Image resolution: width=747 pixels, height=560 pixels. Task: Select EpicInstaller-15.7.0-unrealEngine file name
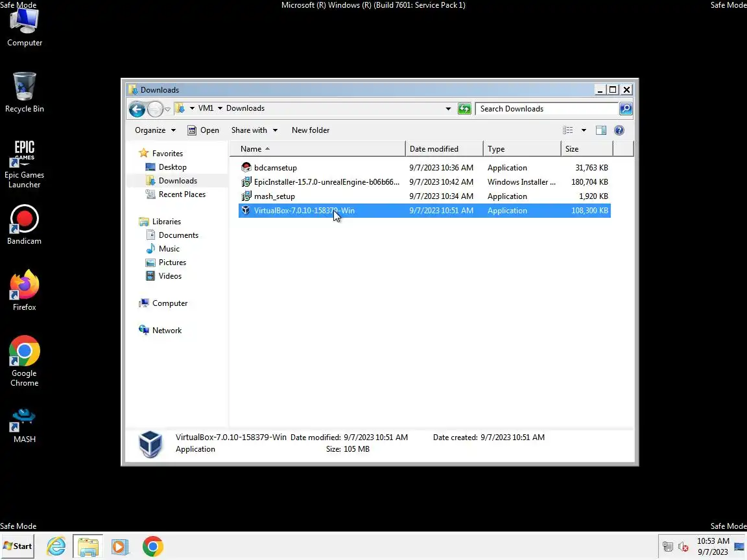click(327, 182)
